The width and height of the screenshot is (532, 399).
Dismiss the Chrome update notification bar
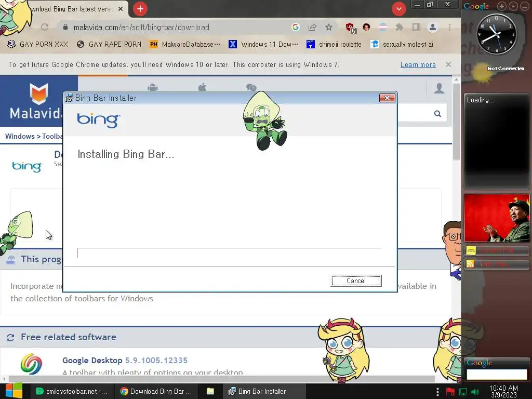coord(448,64)
